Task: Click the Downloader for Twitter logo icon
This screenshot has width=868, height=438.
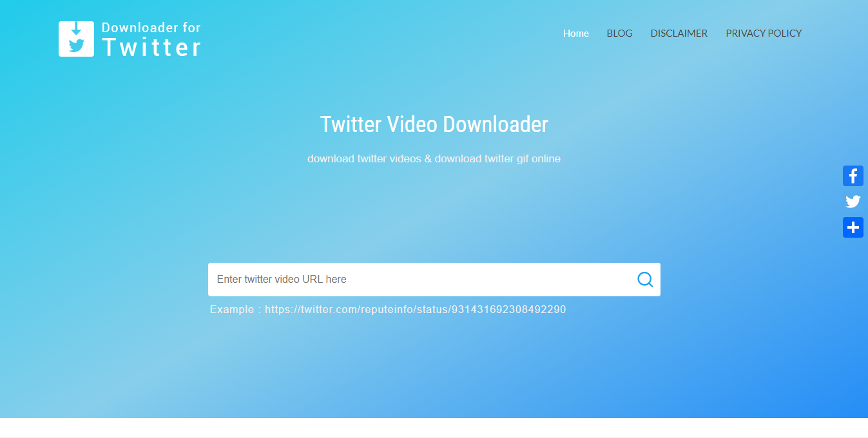Action: click(x=76, y=39)
